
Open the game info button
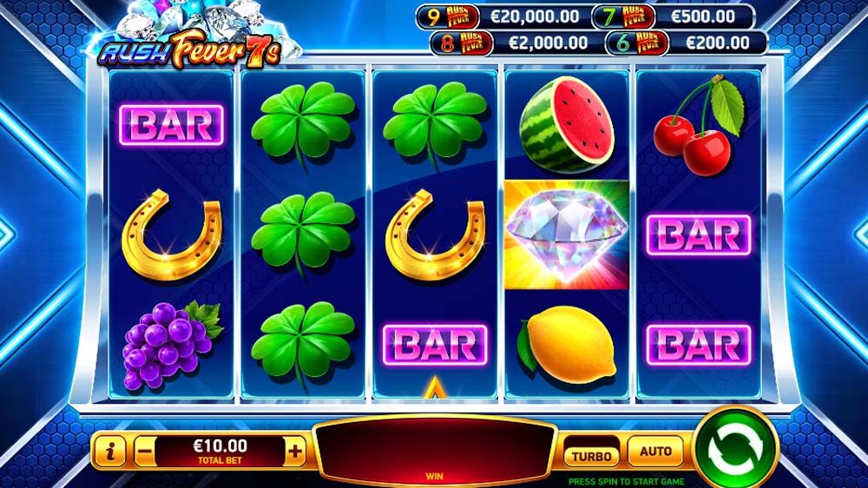[x=110, y=452]
